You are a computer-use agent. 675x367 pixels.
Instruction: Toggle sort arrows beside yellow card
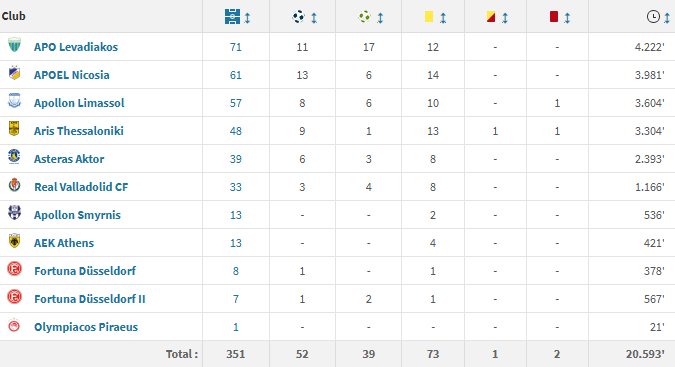(443, 18)
